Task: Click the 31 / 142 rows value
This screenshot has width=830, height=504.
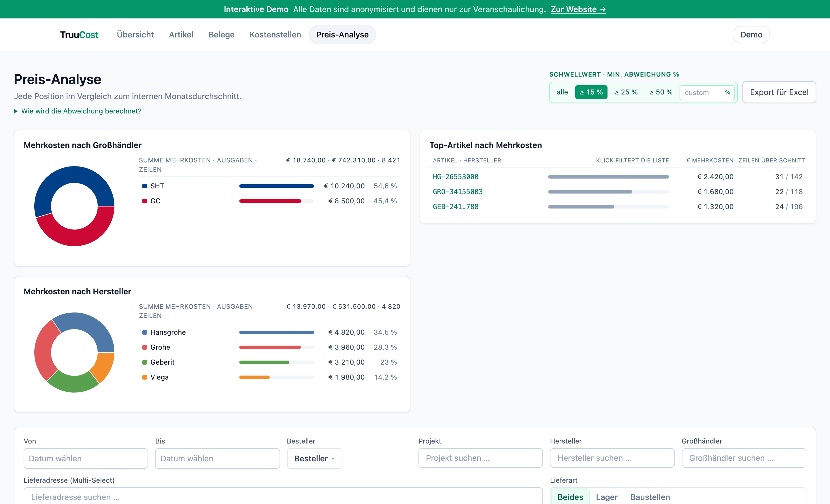Action: 788,177
